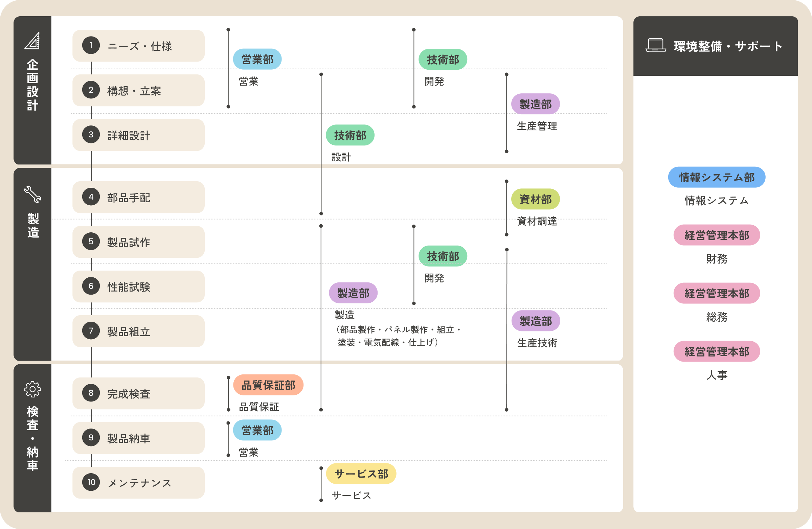The height and width of the screenshot is (529, 812).
Task: Click the laptop icon beside 環境整備・サポート
Action: pos(655,45)
